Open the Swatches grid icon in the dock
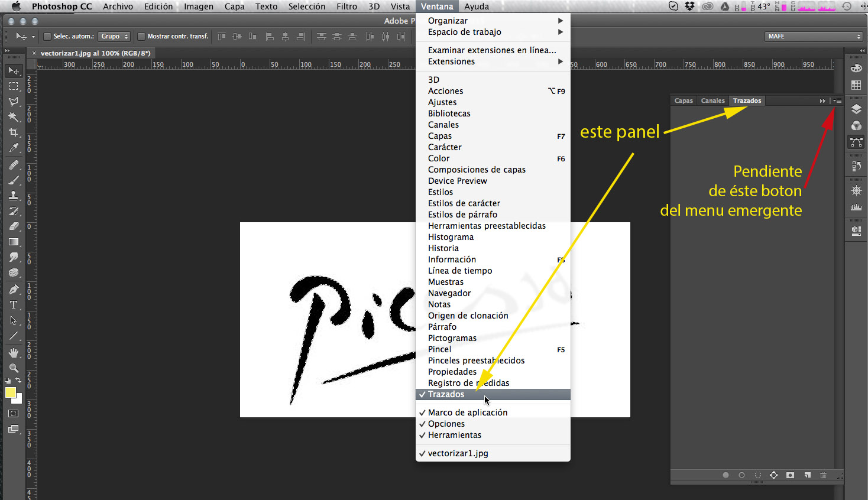Image resolution: width=868 pixels, height=500 pixels. click(x=856, y=85)
